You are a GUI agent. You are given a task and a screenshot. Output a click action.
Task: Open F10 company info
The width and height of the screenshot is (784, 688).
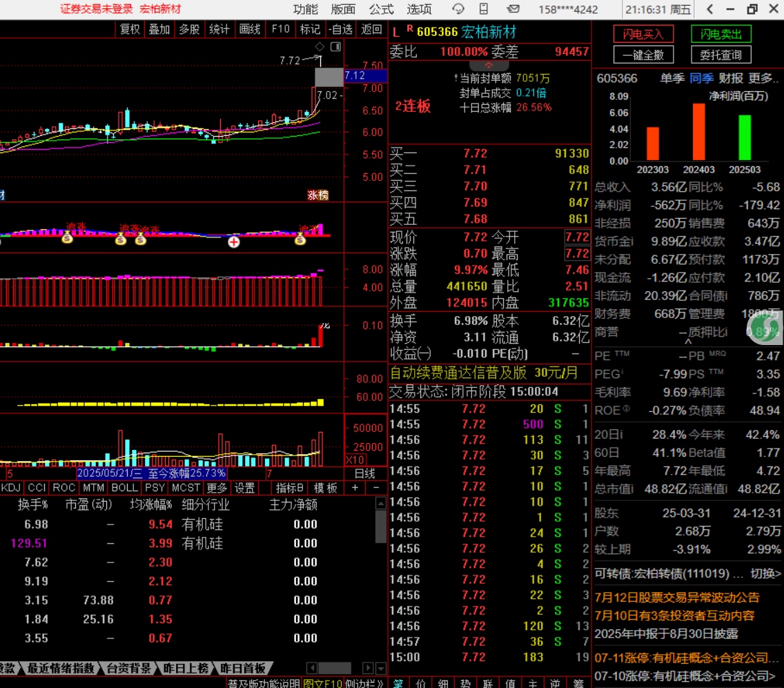(280, 30)
